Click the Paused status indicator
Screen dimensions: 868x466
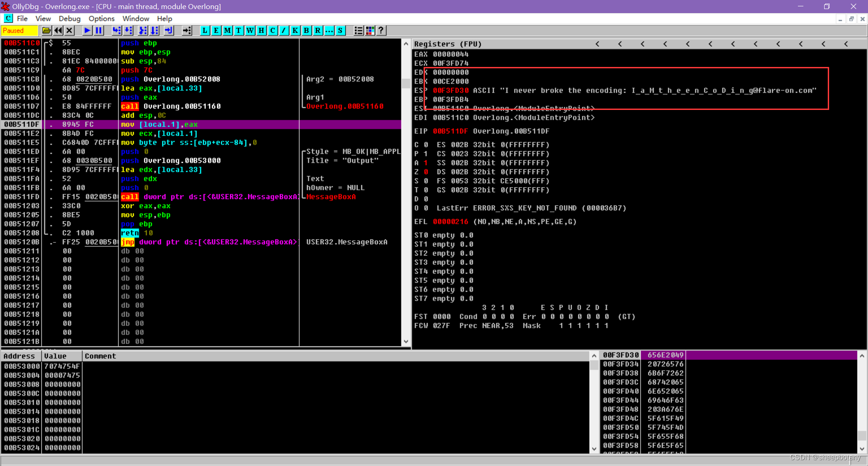point(19,30)
